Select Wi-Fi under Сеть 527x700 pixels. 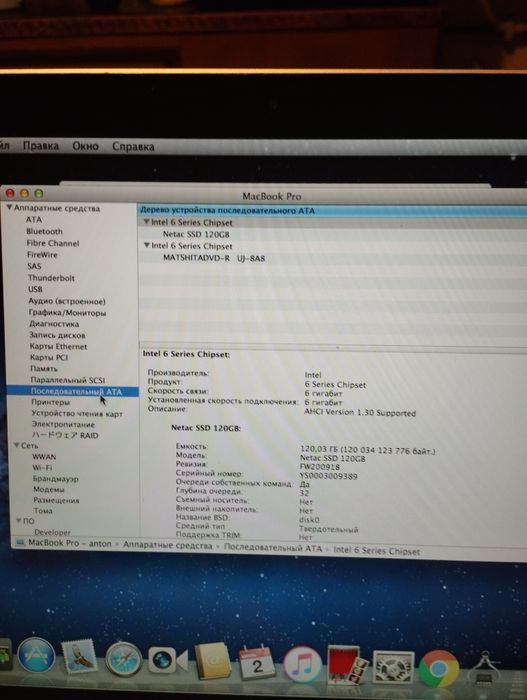pyautogui.click(x=42, y=467)
